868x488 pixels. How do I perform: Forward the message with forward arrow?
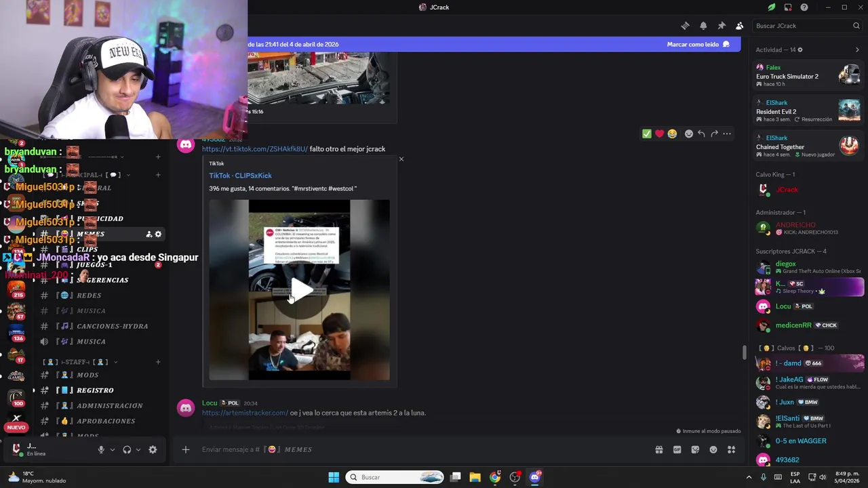click(x=714, y=134)
